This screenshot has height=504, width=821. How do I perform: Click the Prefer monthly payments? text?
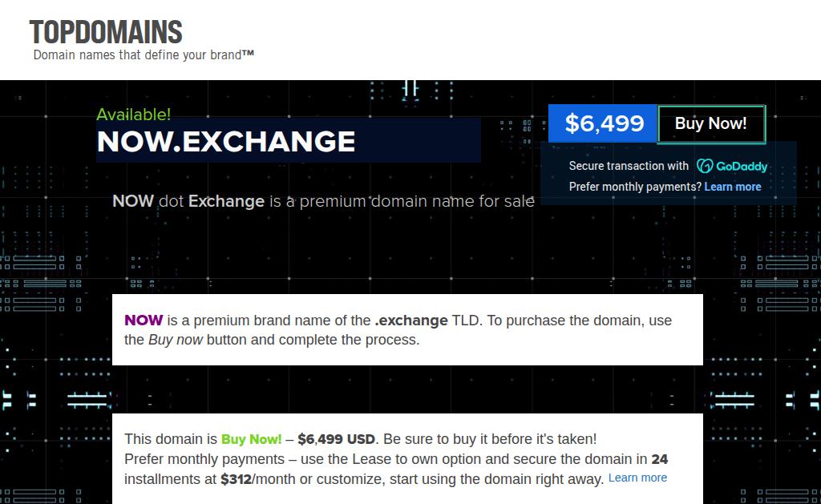[635, 187]
